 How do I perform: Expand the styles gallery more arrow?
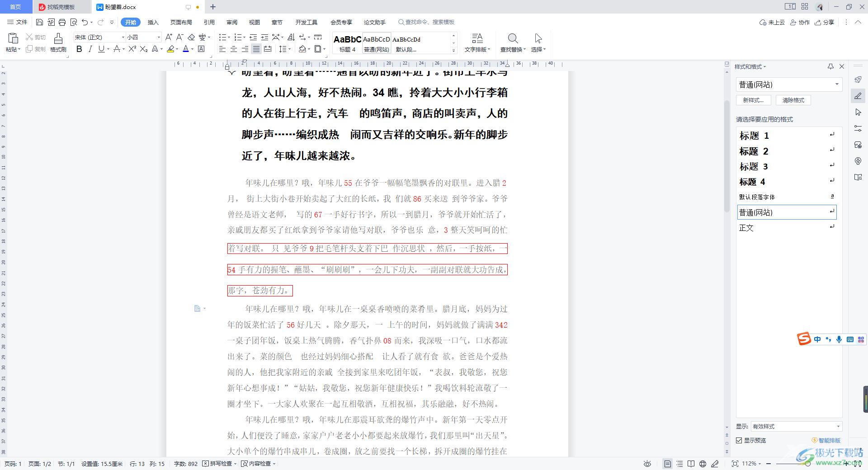click(453, 50)
